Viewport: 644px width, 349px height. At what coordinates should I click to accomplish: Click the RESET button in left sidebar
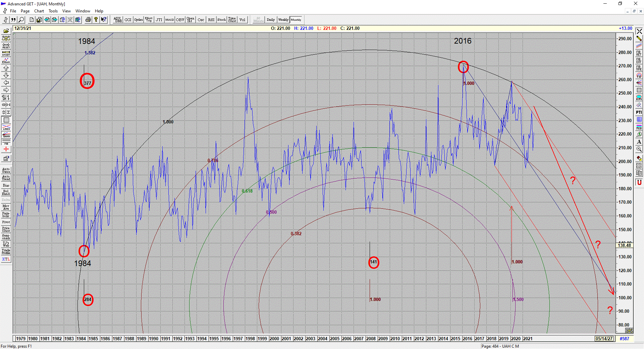pyautogui.click(x=6, y=46)
